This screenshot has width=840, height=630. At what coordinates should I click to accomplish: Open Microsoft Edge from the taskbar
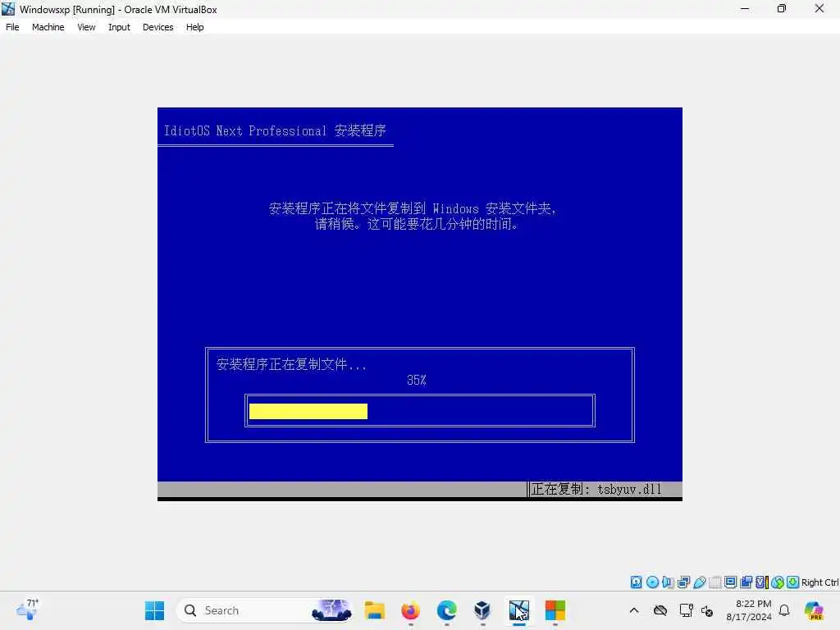(x=447, y=610)
